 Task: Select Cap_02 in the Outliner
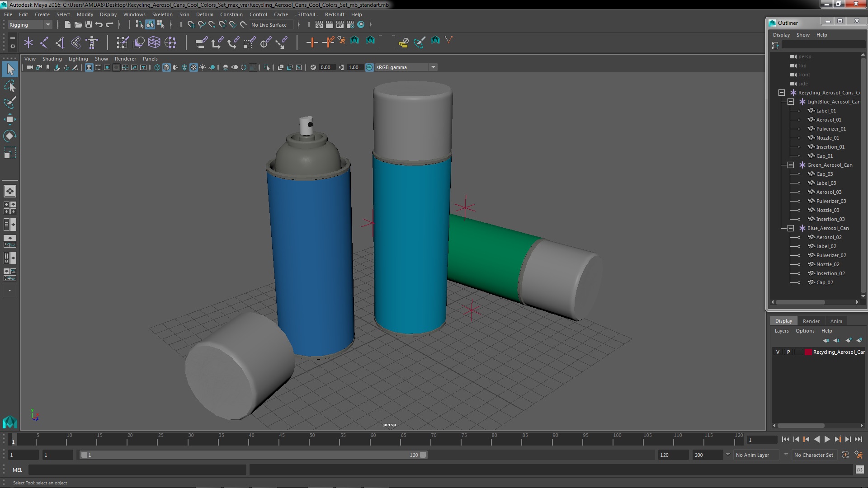click(824, 282)
